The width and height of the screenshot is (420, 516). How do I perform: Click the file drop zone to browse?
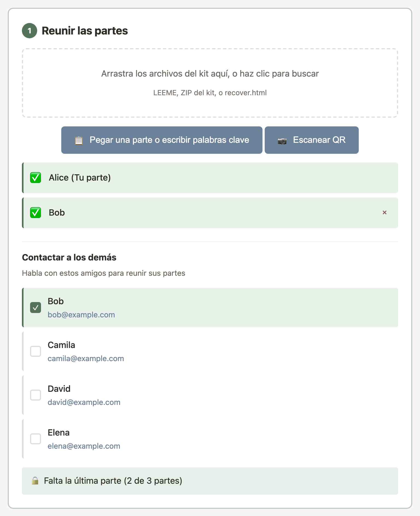[x=210, y=83]
